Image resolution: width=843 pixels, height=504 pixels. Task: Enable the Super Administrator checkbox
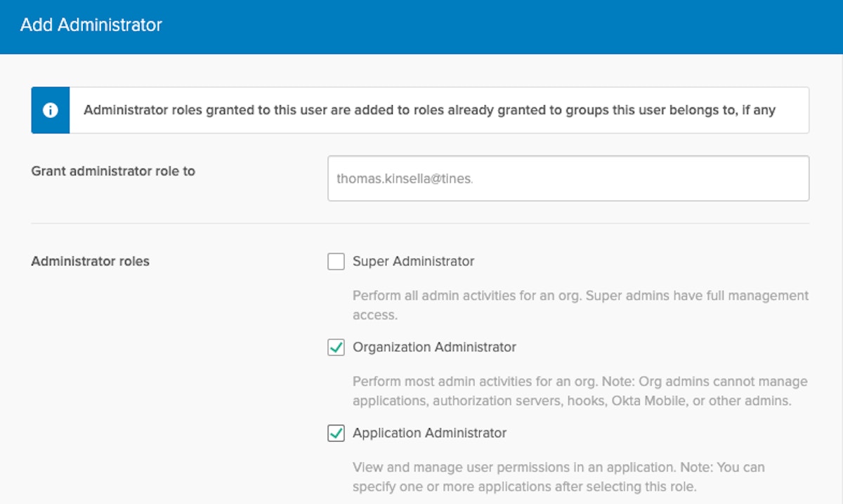coord(336,262)
